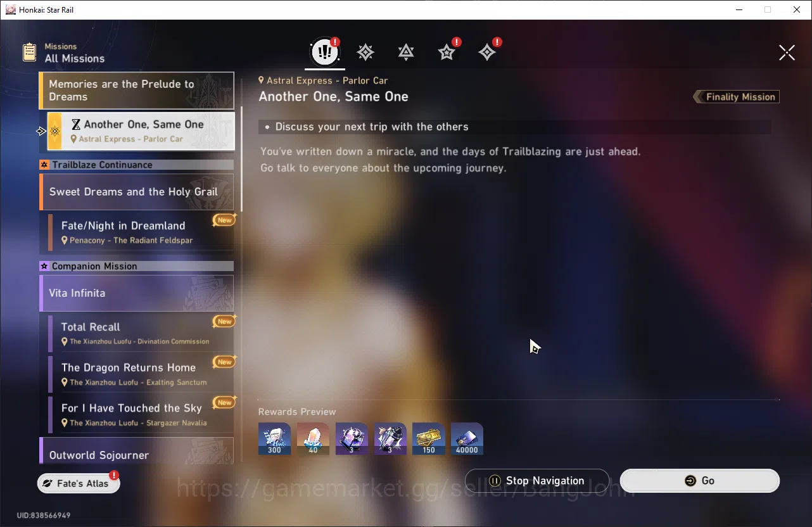Open the Trailblaze Continuance triangle tab
This screenshot has height=527, width=812.
(x=406, y=53)
